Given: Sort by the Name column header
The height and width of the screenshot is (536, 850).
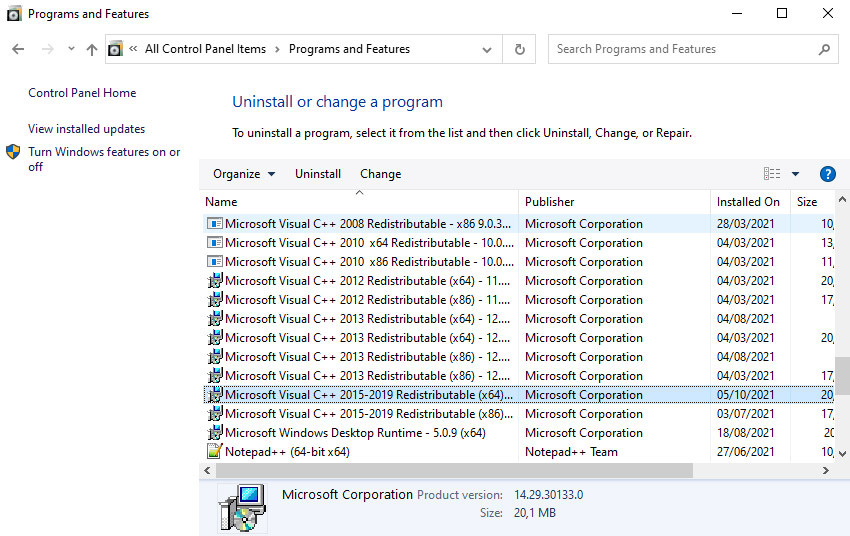Looking at the screenshot, I should click(x=359, y=202).
